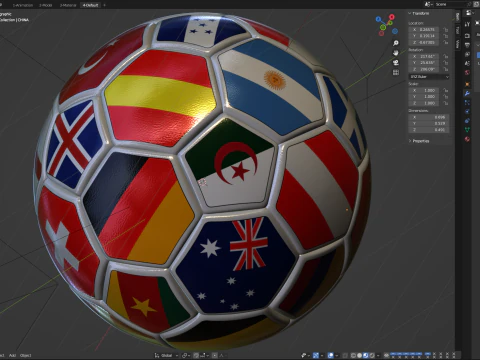This screenshot has width=480, height=360.
Task: Toggle lock on Scale X
Action: 446,90
